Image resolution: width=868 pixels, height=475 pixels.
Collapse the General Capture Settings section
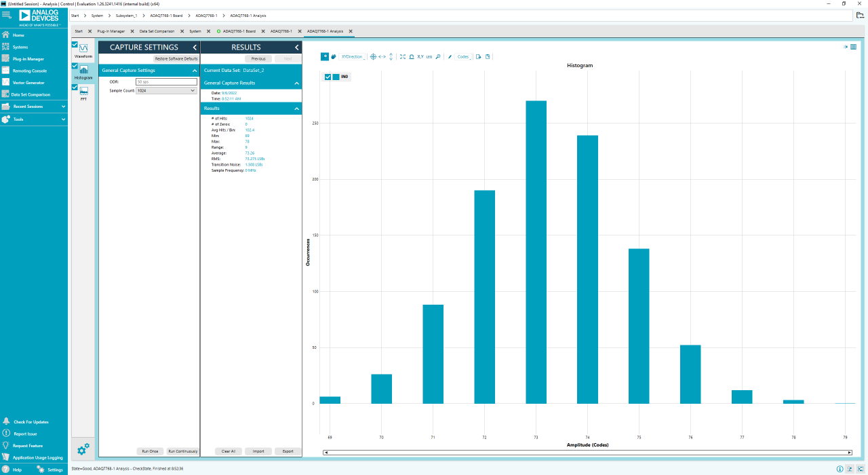pyautogui.click(x=195, y=70)
